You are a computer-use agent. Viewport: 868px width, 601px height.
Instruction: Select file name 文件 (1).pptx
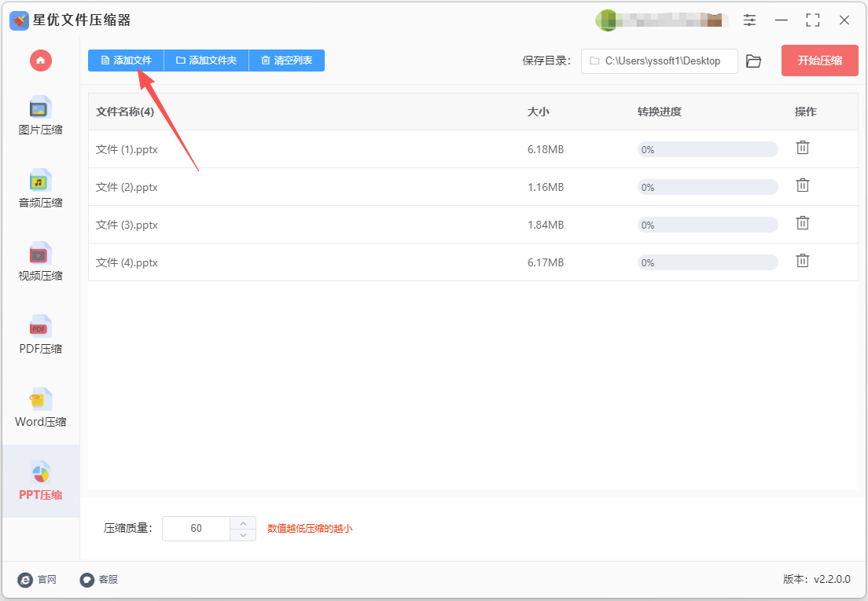(127, 149)
